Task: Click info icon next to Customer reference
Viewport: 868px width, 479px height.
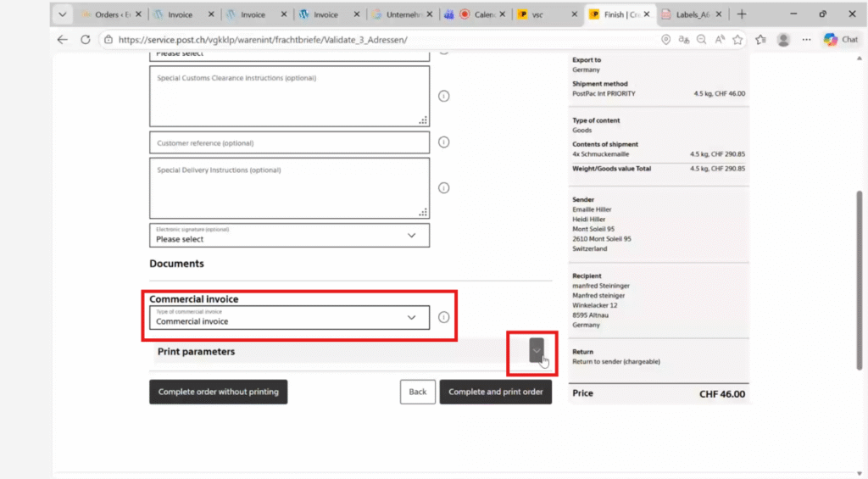Action: (x=443, y=142)
